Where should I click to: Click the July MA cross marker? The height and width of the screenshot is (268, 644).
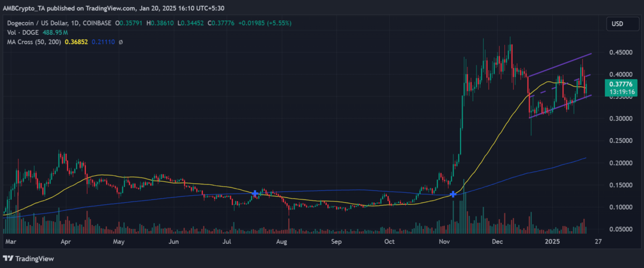(x=255, y=193)
